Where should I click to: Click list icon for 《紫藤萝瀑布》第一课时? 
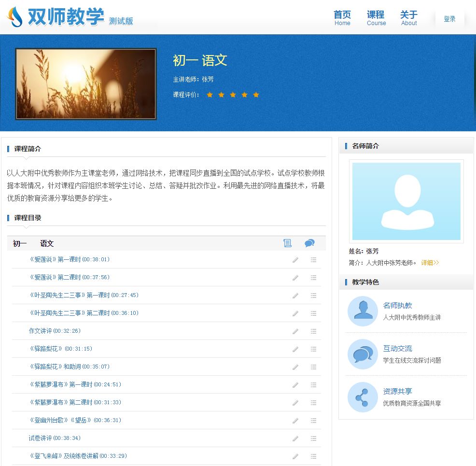[314, 385]
